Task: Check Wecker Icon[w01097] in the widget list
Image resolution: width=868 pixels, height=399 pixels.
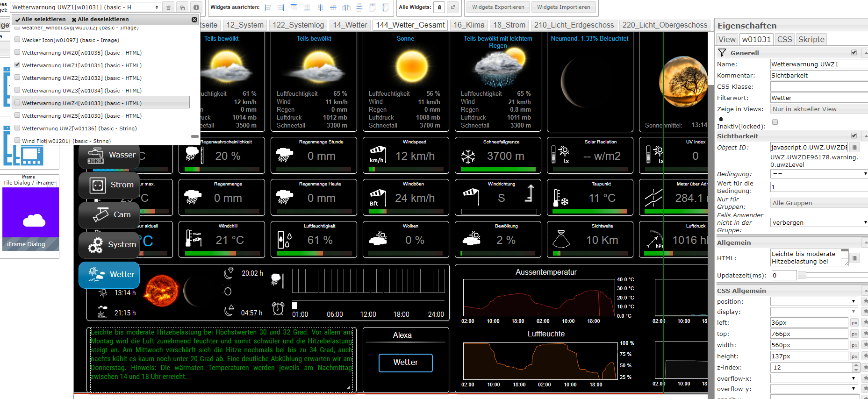Action: pyautogui.click(x=17, y=40)
